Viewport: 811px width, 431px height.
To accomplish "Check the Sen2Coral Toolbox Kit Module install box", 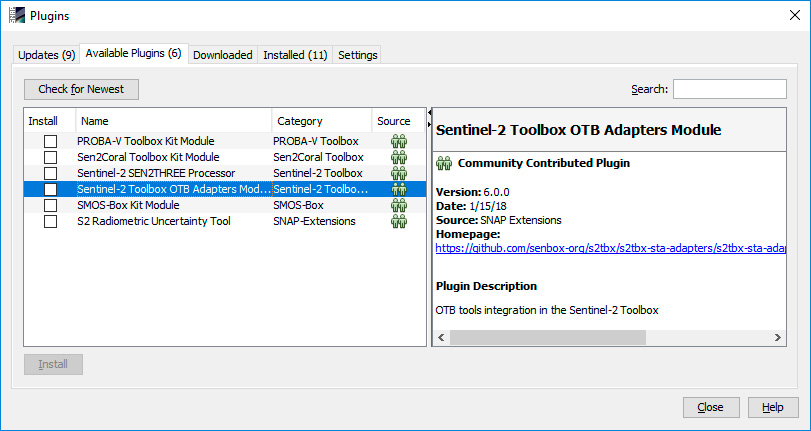I will click(50, 157).
